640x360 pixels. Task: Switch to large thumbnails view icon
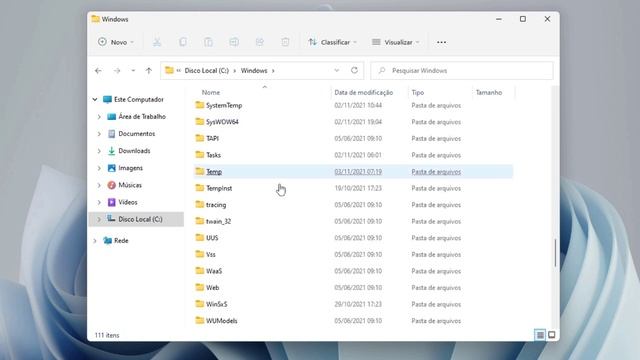[551, 335]
